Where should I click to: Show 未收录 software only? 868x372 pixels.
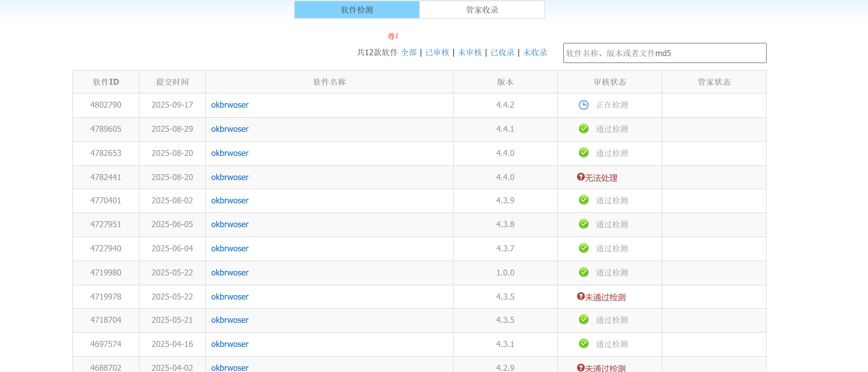pyautogui.click(x=535, y=52)
